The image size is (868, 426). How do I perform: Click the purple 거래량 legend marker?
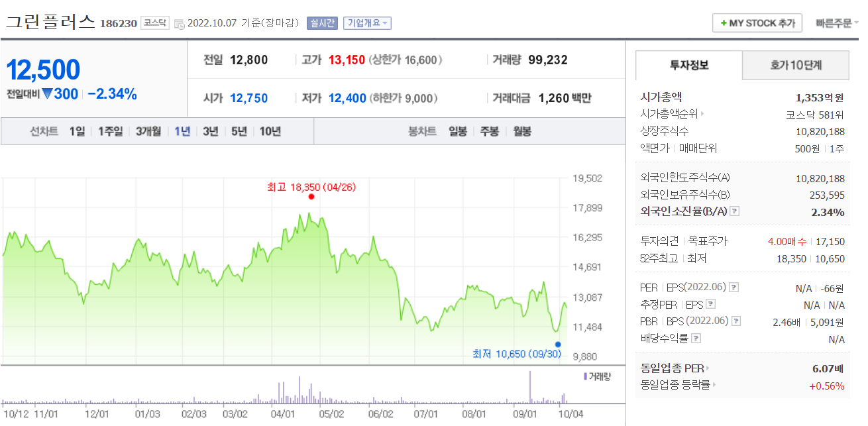tap(585, 376)
